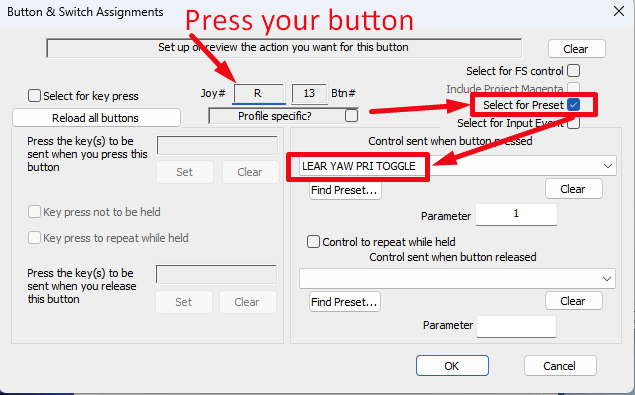Expand the control sent when pressed dropdown

(607, 166)
